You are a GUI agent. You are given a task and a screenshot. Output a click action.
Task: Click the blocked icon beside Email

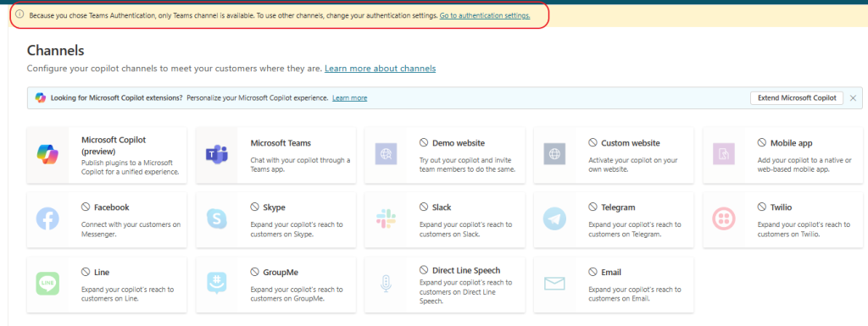(593, 272)
